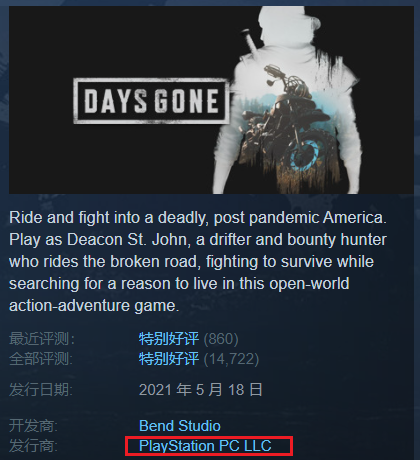Open the PlayStation PC LLC publisher link
Screen dimensions: 420x460
(205, 446)
